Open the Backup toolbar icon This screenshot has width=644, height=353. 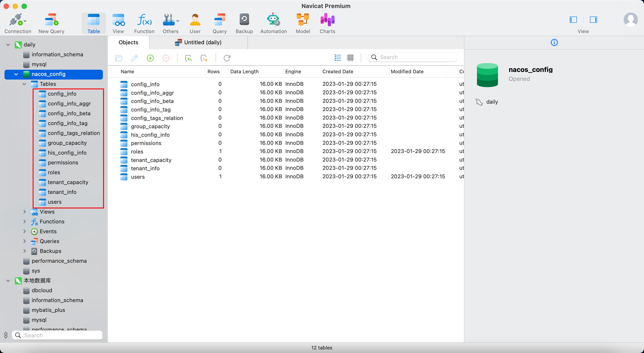(x=244, y=23)
